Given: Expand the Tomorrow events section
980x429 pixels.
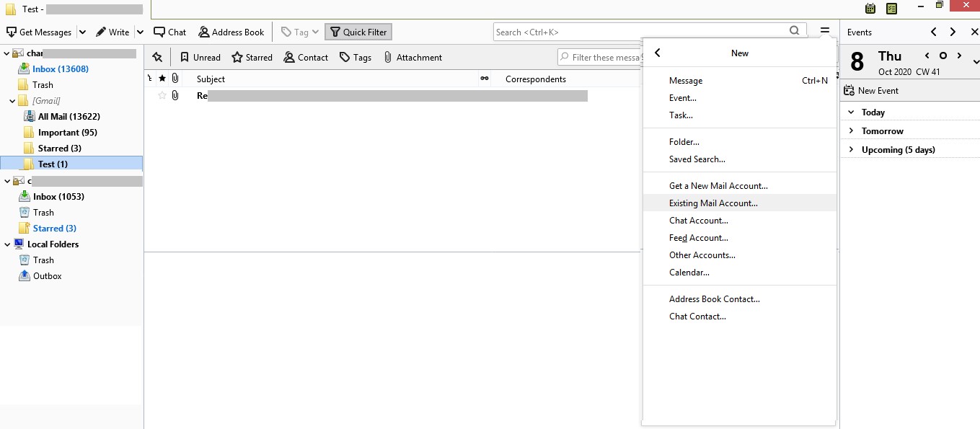Looking at the screenshot, I should 852,131.
